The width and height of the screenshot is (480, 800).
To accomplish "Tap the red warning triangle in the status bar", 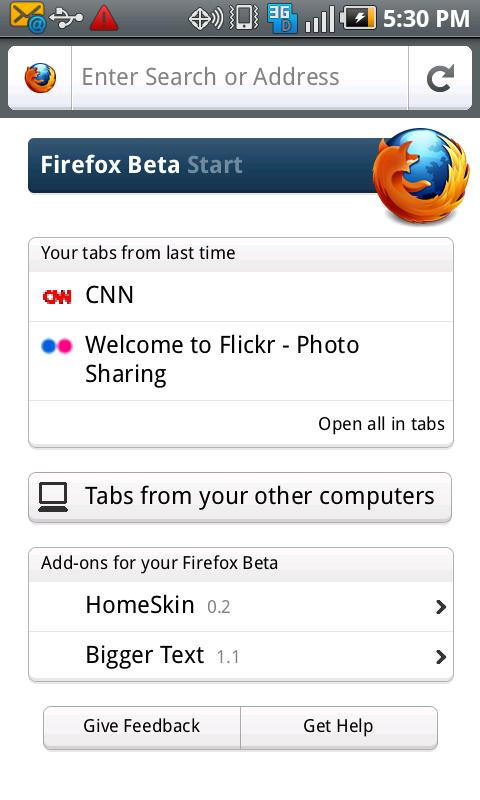I will tap(104, 19).
